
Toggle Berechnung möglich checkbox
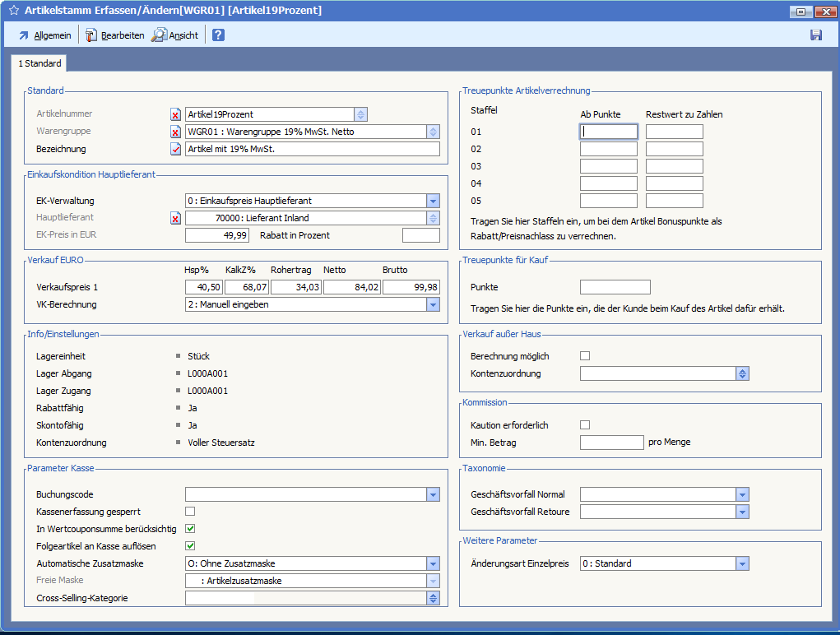tap(585, 356)
